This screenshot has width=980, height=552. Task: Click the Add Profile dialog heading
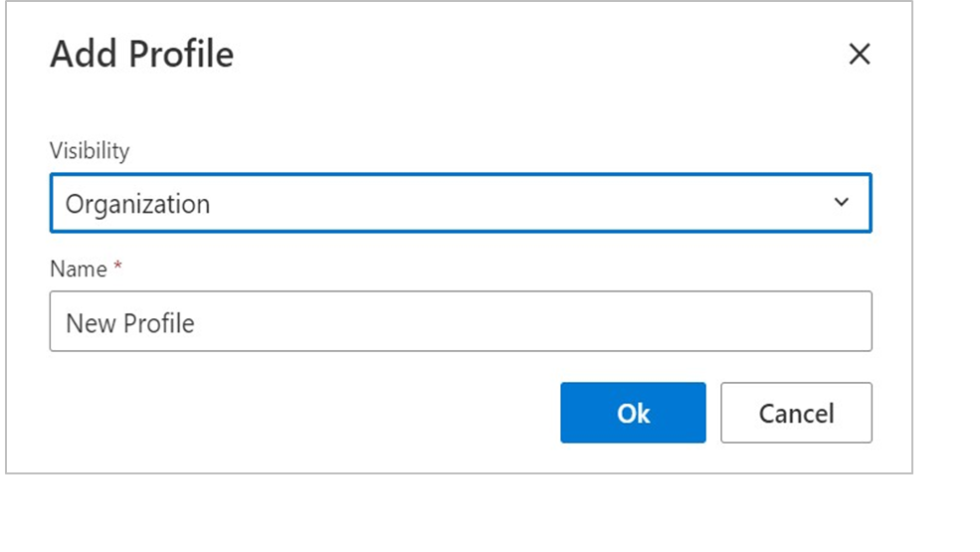142,54
